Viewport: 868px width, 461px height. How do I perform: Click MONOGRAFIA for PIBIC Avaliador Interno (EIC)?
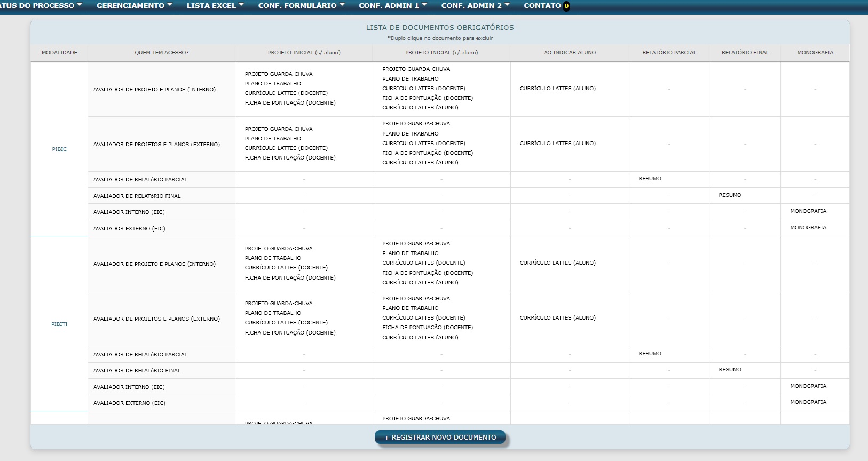(x=808, y=211)
